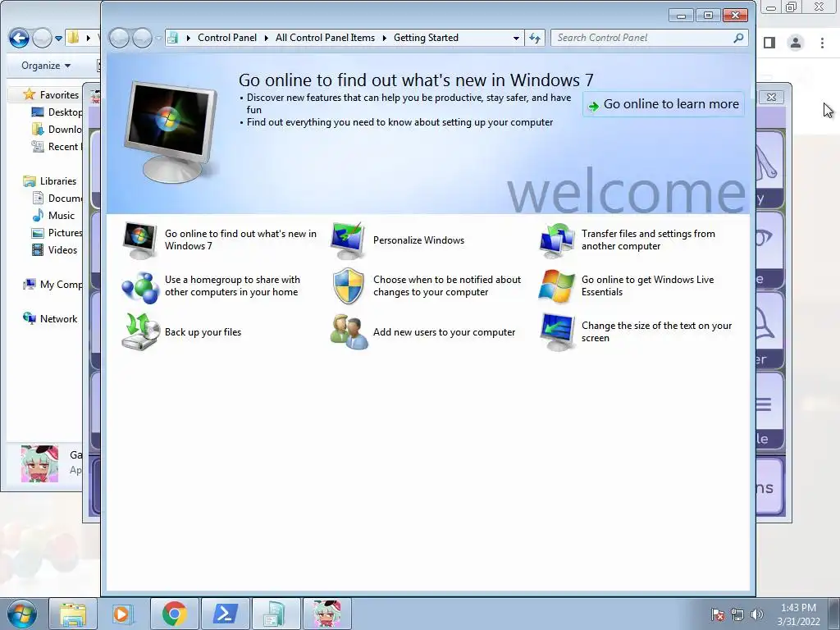The height and width of the screenshot is (630, 840).
Task: Click the Windows Live Essentials flag icon
Action: 557,286
